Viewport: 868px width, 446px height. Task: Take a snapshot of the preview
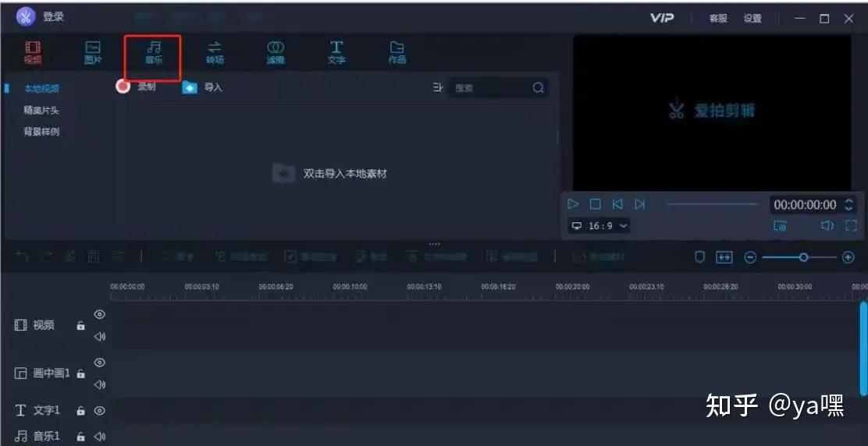pos(780,225)
